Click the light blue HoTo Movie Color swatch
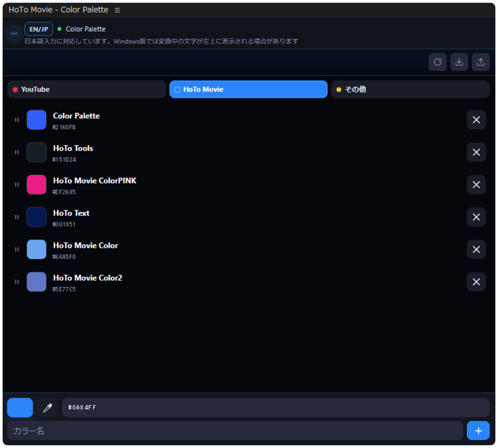498x448 pixels. click(x=36, y=249)
